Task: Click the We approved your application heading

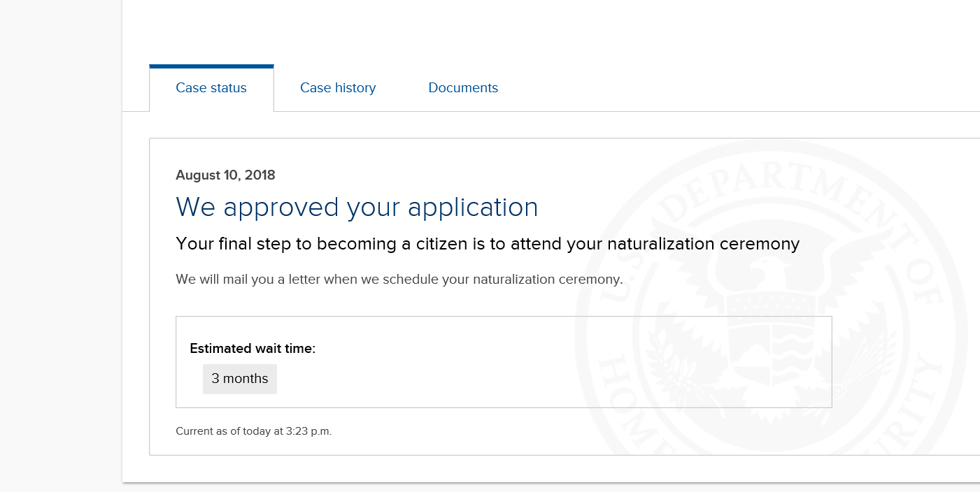Action: [357, 208]
